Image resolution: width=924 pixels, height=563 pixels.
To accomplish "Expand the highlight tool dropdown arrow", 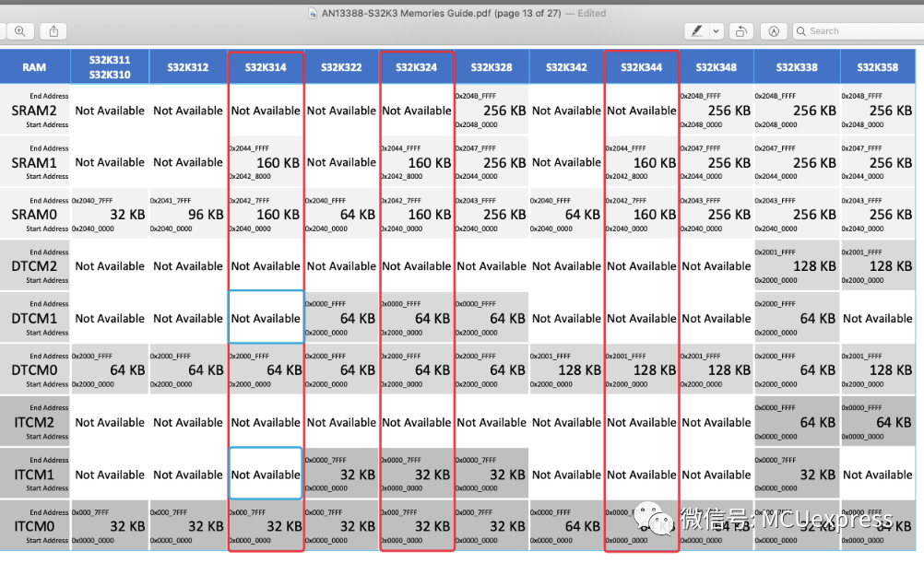I will (716, 31).
